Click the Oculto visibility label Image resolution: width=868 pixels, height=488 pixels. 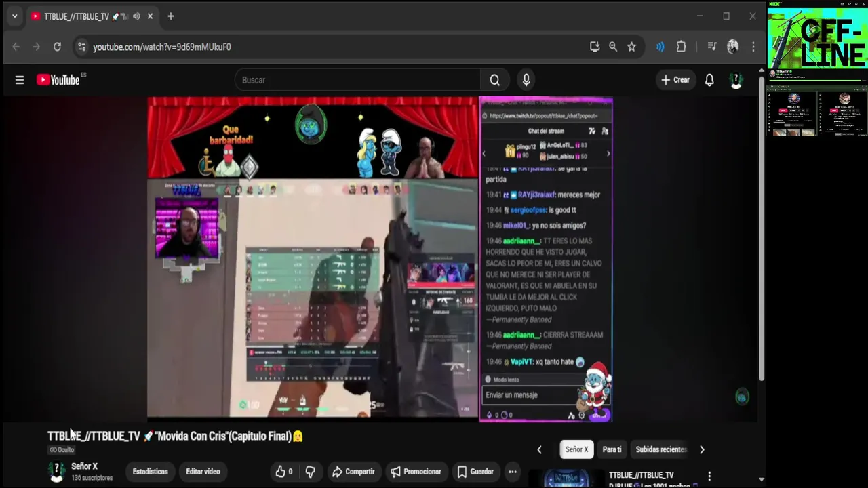click(x=62, y=450)
